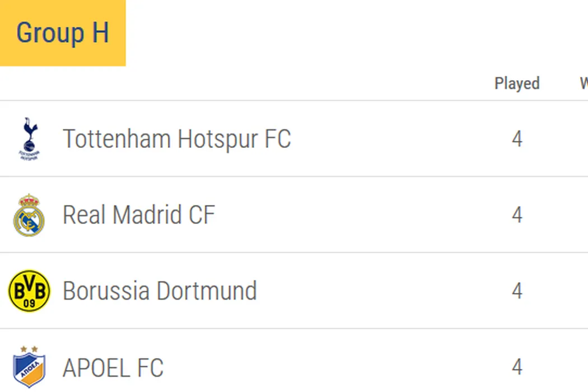
Task: Click the yellow BVB Dortmund logo
Action: (x=29, y=291)
